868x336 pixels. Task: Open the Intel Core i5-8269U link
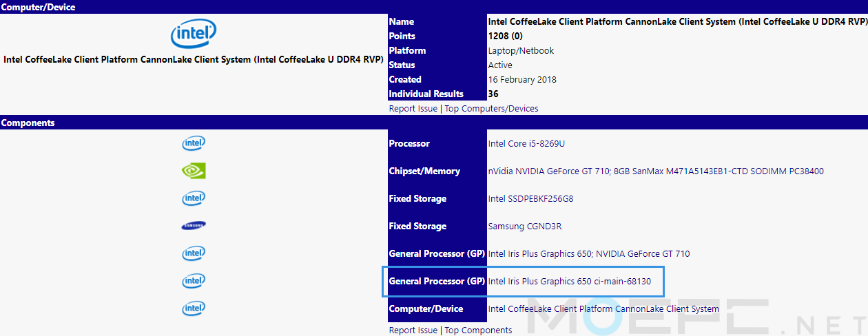[x=526, y=144]
